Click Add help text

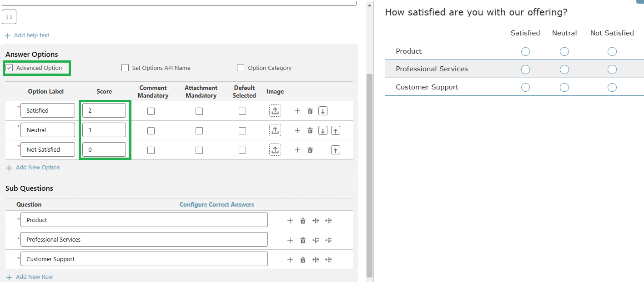pos(27,35)
